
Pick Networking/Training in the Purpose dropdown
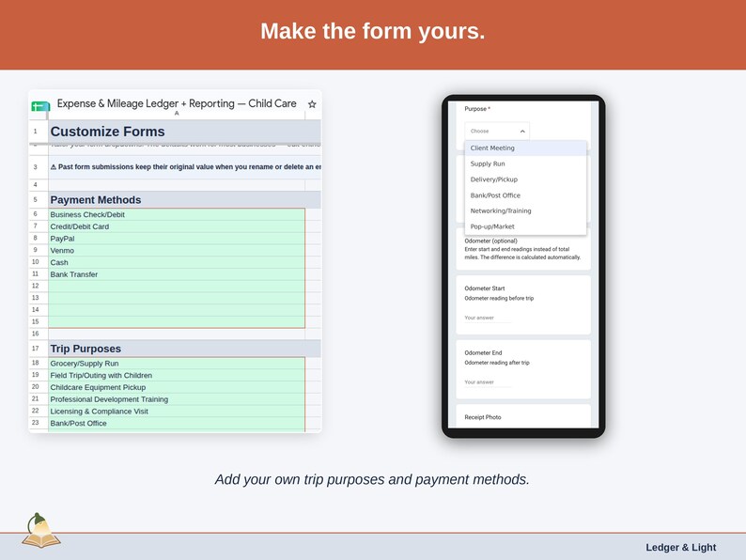[x=525, y=210]
